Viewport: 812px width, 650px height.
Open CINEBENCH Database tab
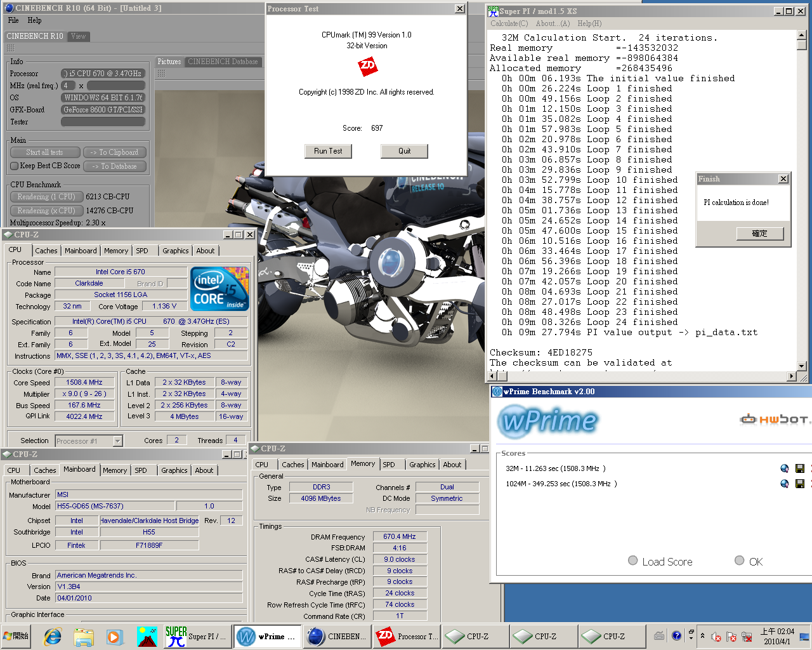223,62
